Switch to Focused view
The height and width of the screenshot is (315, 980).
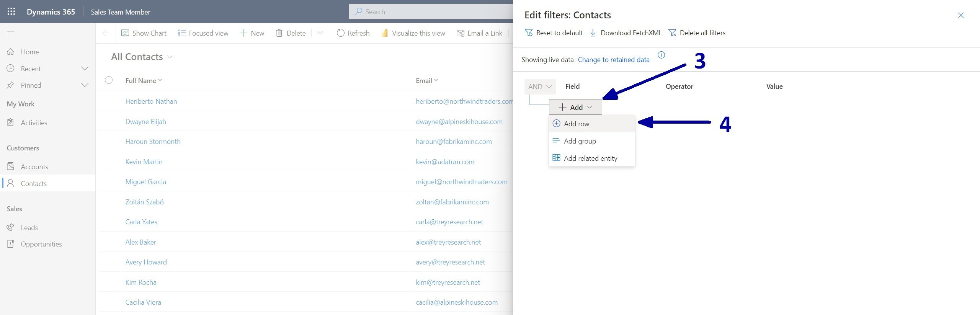203,33
